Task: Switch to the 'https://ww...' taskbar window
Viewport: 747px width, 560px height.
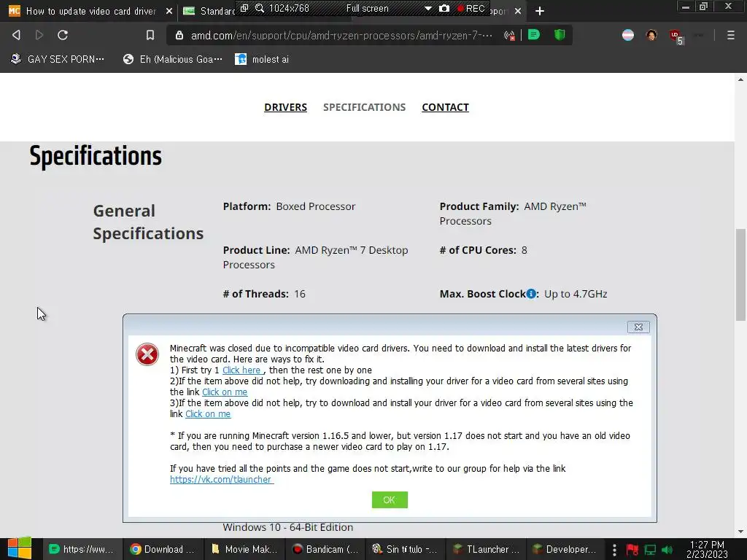Action: tap(82, 549)
